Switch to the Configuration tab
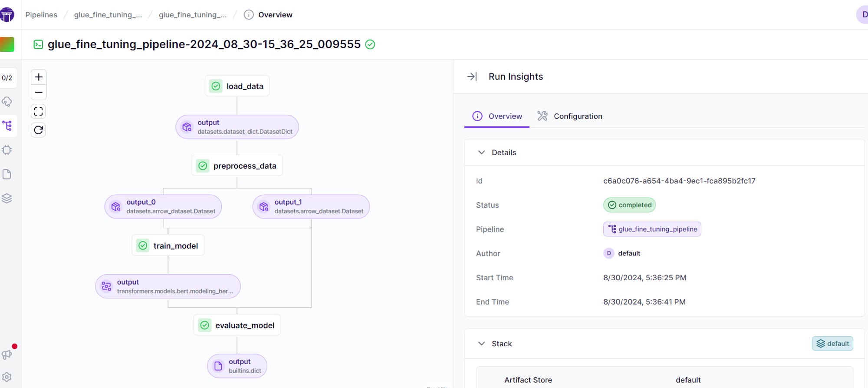Screen dimensions: 868x388 pyautogui.click(x=570, y=116)
